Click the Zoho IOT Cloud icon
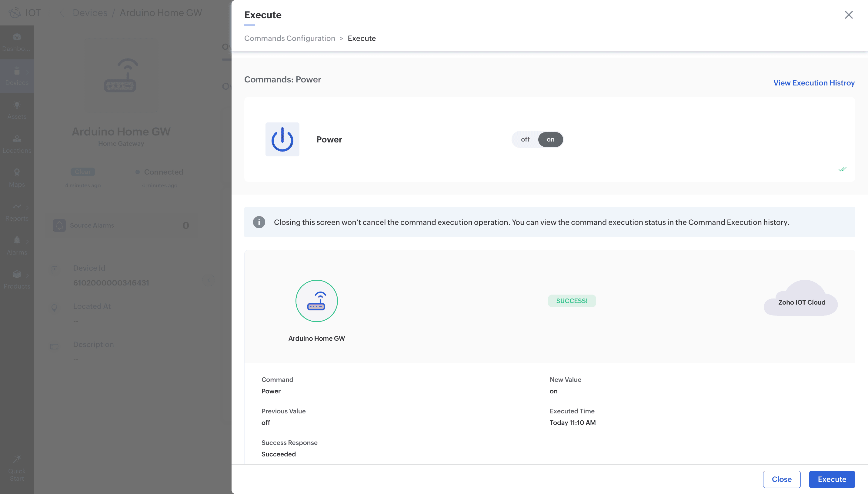Screen dimensions: 868x494 click(801, 299)
